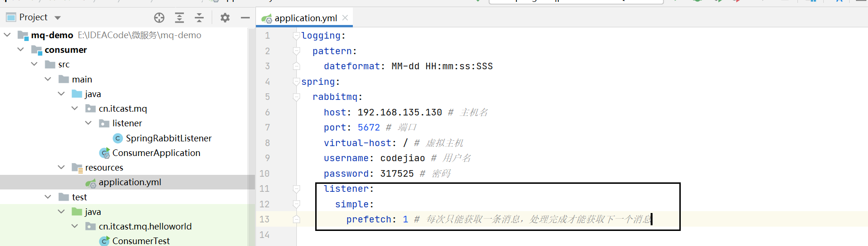The width and height of the screenshot is (868, 246).
Task: Select ConsumerApplication class in tree
Action: [156, 153]
